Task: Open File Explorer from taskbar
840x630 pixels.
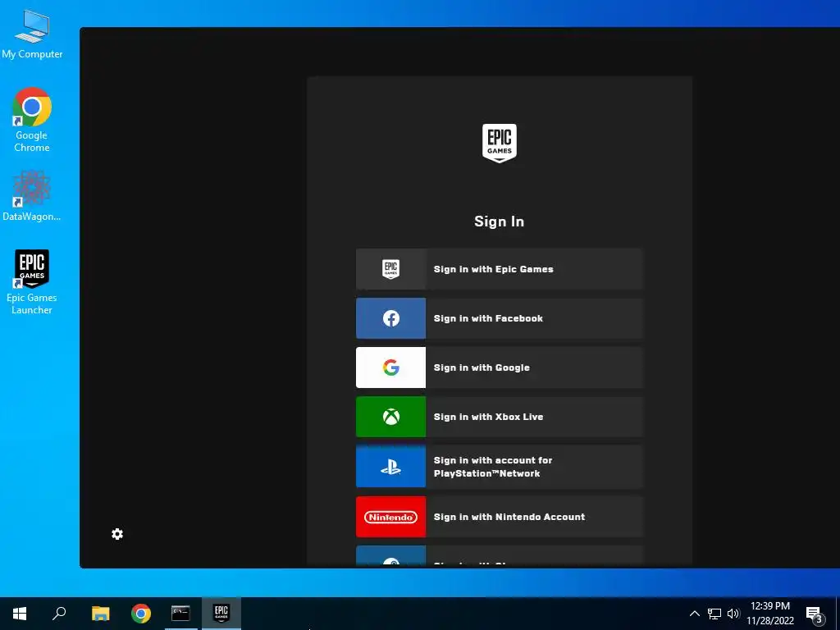Action: pos(100,614)
